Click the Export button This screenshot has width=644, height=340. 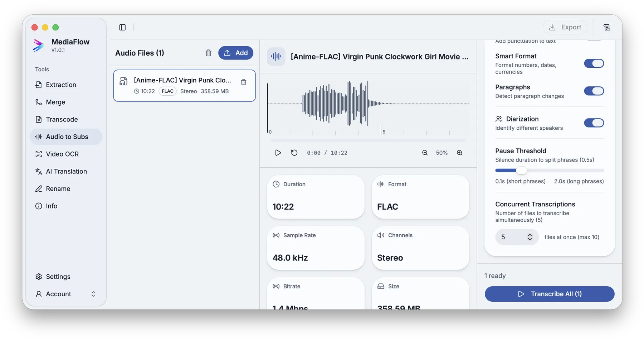pyautogui.click(x=565, y=27)
